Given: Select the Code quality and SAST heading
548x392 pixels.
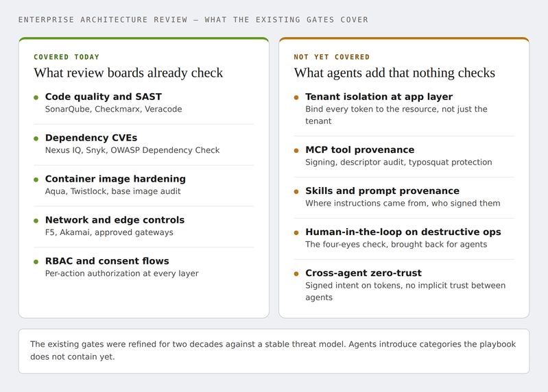Looking at the screenshot, I should click(x=104, y=97).
